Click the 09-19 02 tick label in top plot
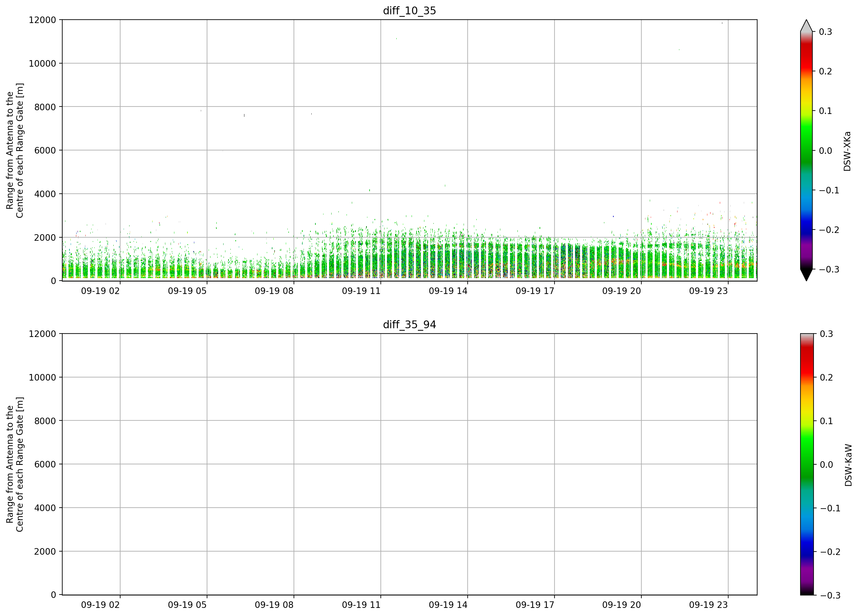This screenshot has width=859, height=616. [x=100, y=291]
